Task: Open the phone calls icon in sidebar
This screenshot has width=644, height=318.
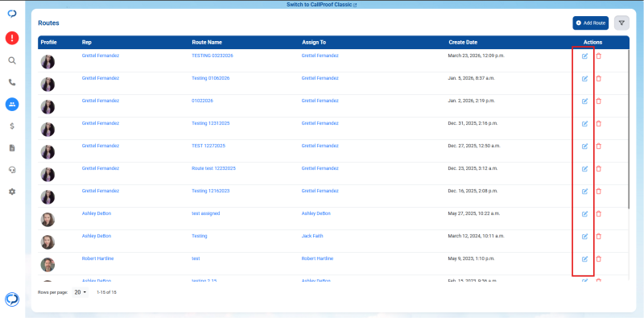Action: (x=12, y=83)
